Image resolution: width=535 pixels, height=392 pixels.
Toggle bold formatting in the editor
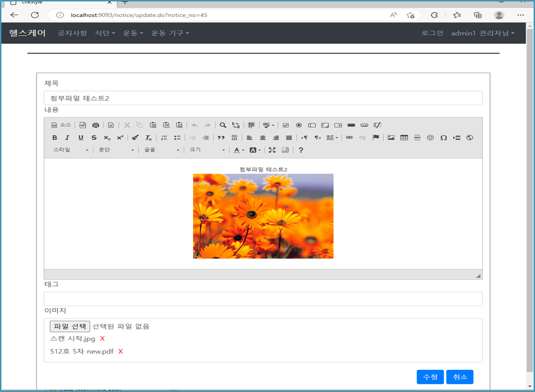(x=54, y=137)
